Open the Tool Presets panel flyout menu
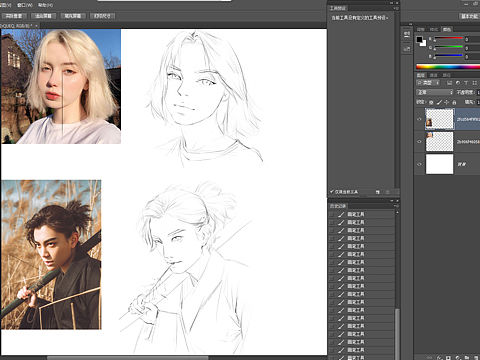Image resolution: width=480 pixels, height=360 pixels. click(396, 8)
